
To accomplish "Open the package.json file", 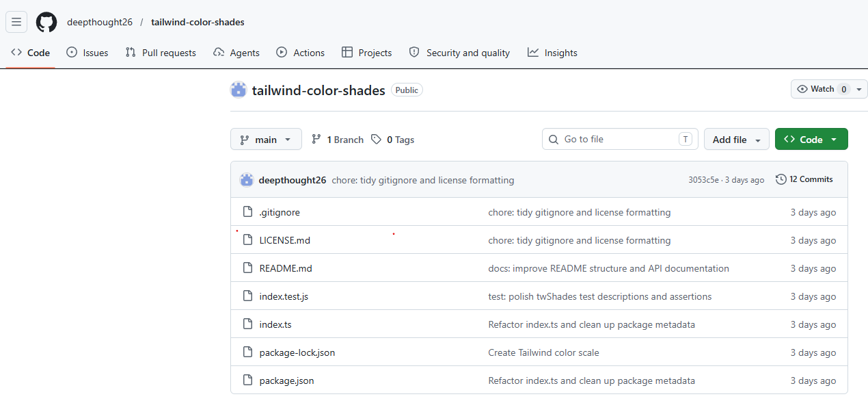I will tap(287, 380).
